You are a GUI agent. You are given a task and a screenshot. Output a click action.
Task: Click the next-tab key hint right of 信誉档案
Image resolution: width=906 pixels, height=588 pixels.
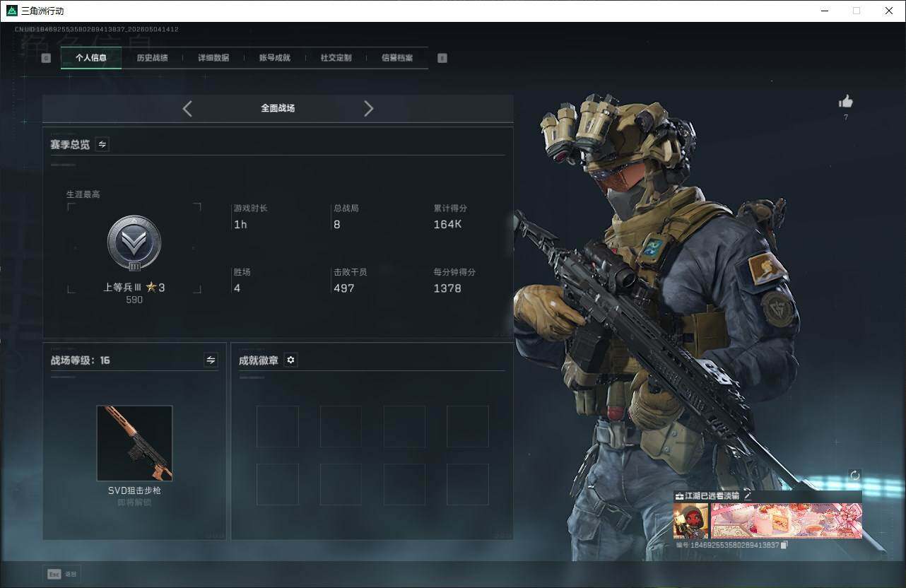pos(442,58)
